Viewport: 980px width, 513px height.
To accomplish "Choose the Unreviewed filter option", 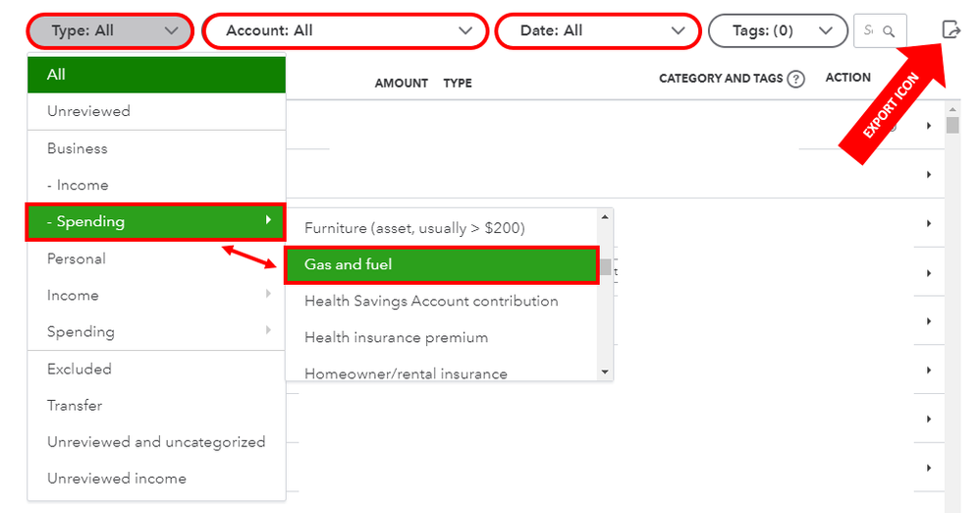I will click(88, 111).
